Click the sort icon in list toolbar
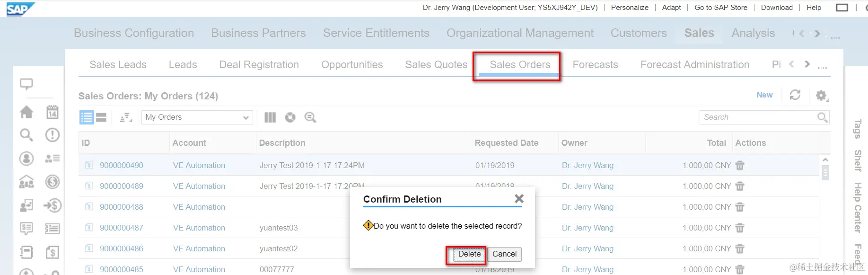Screen dimensions: 868x275 coord(126,117)
